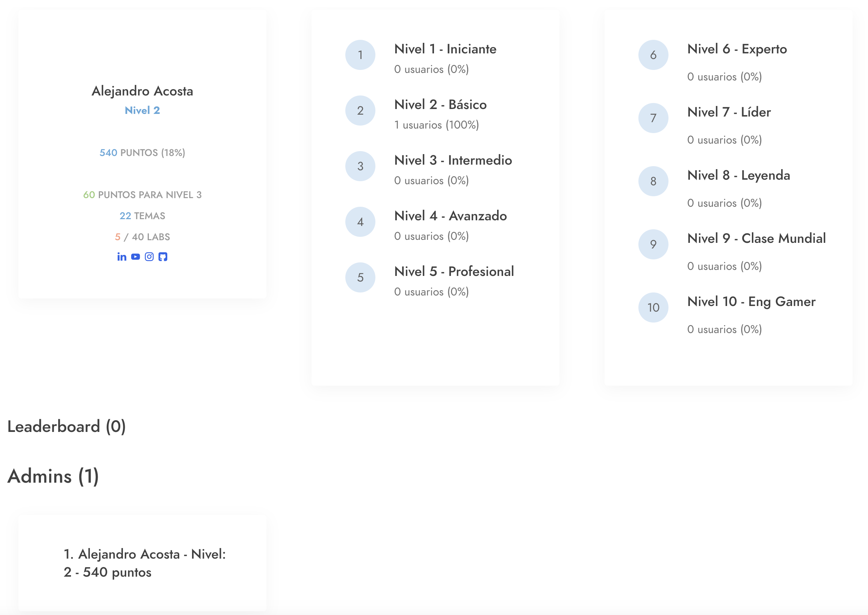Click the 5 / 40 LABS stat
Image resolution: width=868 pixels, height=615 pixels.
142,237
